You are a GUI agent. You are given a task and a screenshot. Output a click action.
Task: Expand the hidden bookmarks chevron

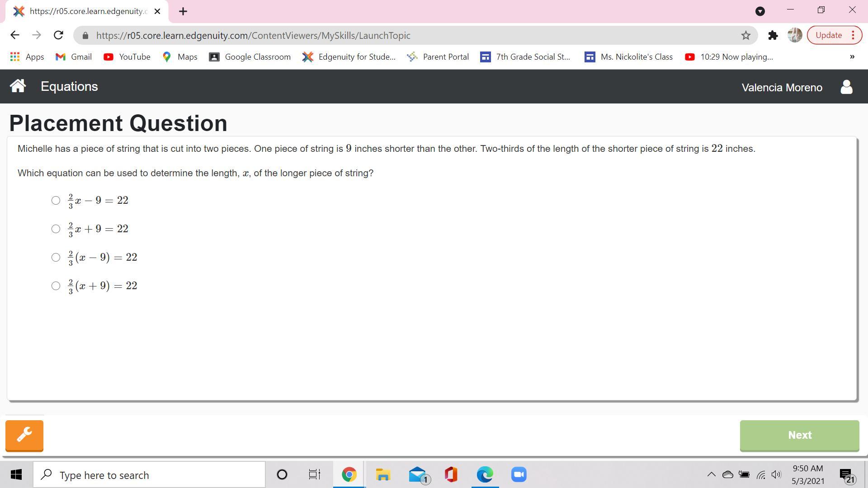coord(852,57)
